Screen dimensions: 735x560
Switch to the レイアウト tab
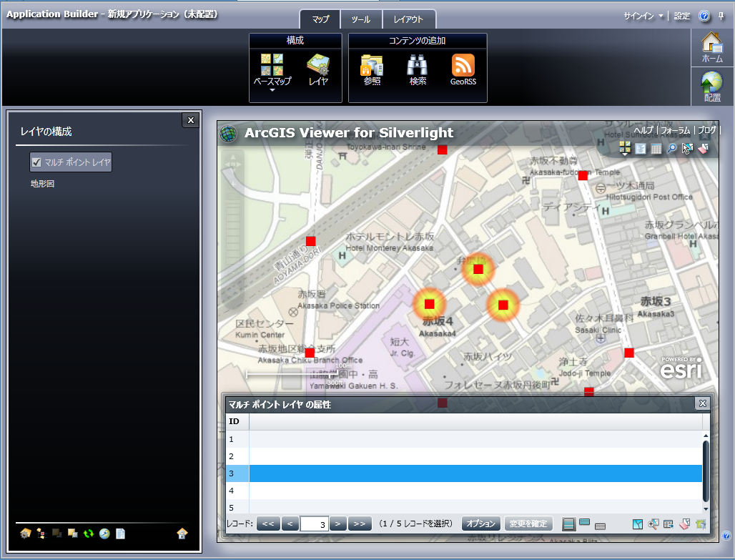(x=408, y=19)
